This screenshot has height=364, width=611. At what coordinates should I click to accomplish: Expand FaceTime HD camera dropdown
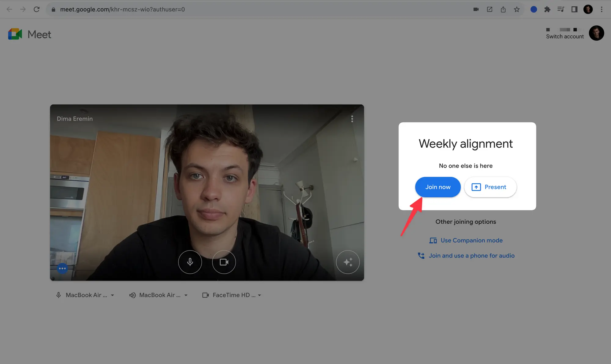point(259,295)
